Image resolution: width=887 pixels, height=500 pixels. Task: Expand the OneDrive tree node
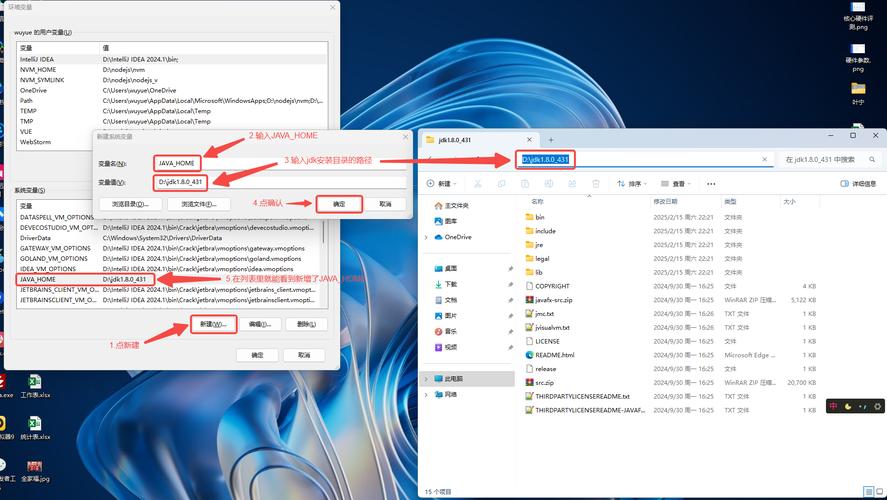point(427,237)
